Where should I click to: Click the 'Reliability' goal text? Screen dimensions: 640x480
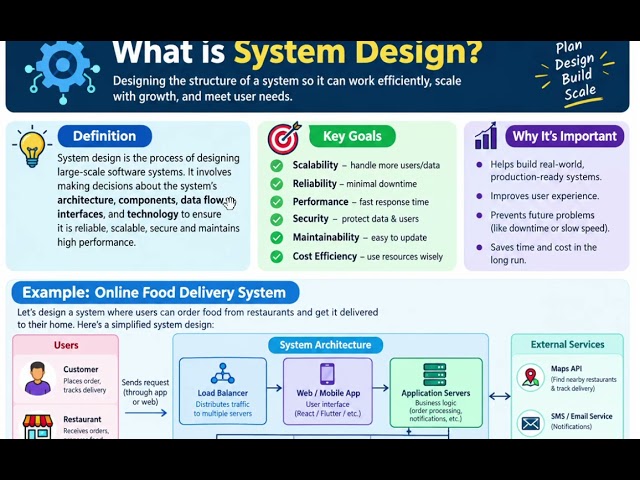point(314,184)
